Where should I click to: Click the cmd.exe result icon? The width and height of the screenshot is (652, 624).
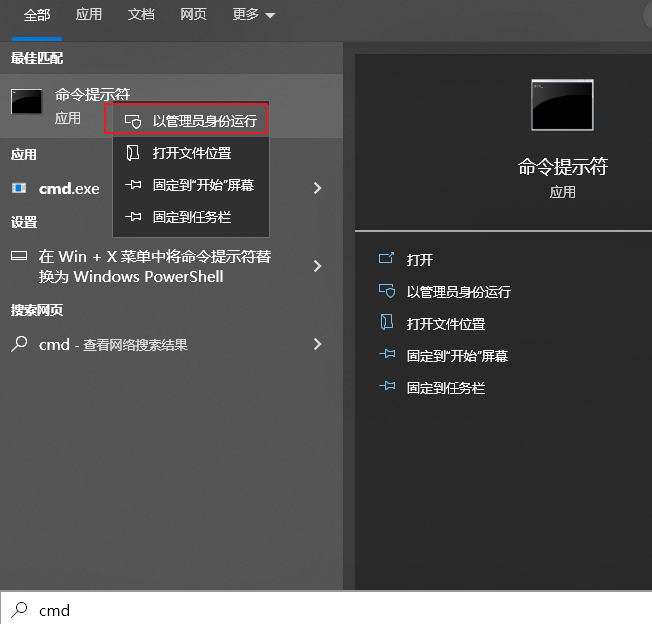(19, 188)
